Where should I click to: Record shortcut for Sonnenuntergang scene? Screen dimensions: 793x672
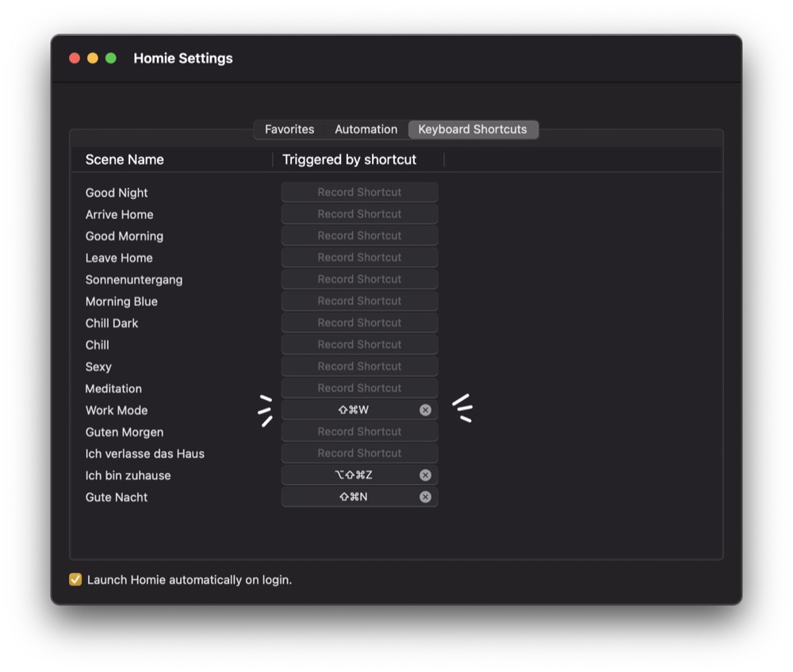click(x=359, y=279)
